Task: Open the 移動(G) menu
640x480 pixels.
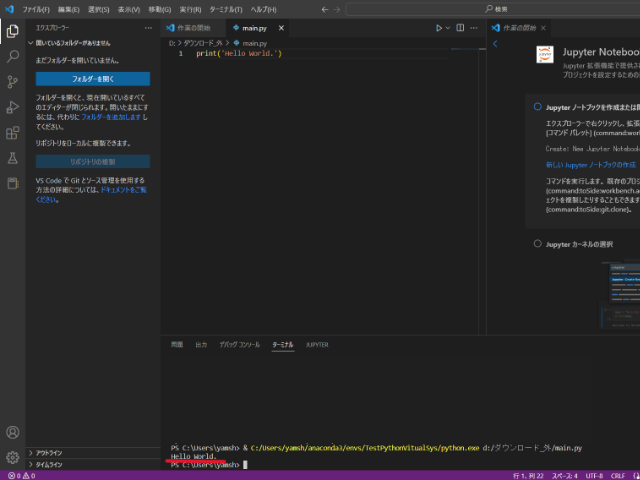Action: coord(160,9)
